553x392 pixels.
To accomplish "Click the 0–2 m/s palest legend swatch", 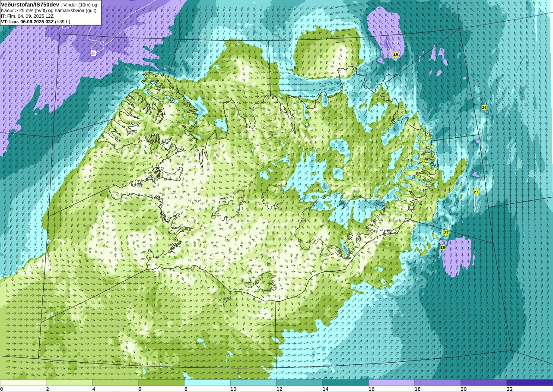I will 23,383.
